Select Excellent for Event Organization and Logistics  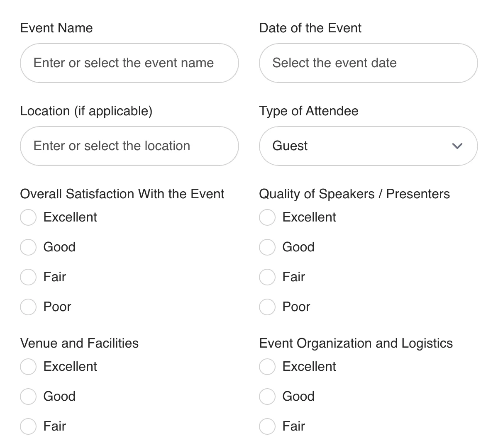(267, 366)
